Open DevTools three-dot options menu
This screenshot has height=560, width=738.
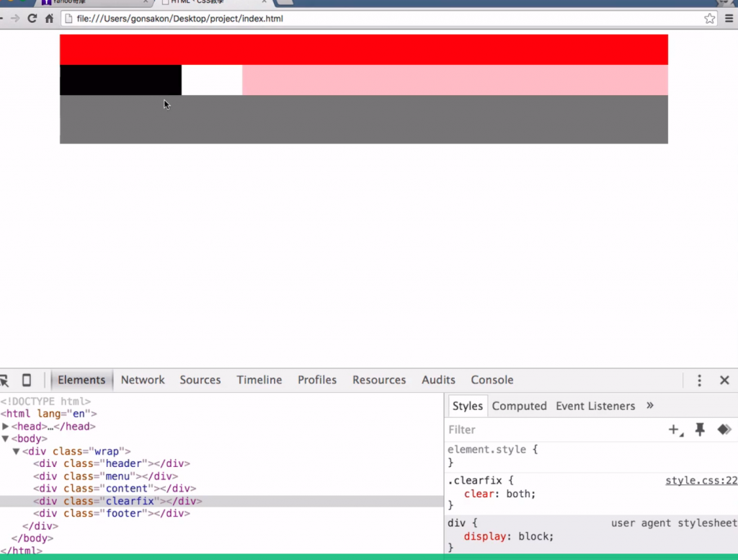(x=699, y=381)
